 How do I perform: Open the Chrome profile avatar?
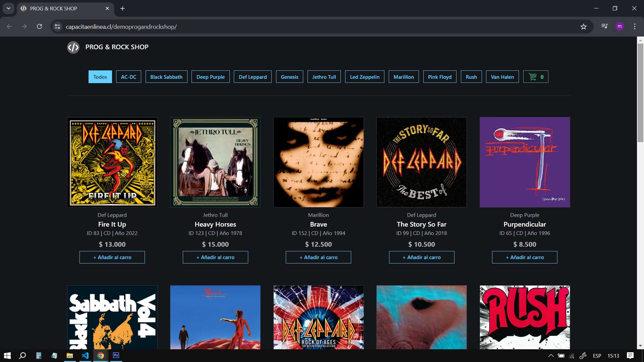(x=620, y=26)
